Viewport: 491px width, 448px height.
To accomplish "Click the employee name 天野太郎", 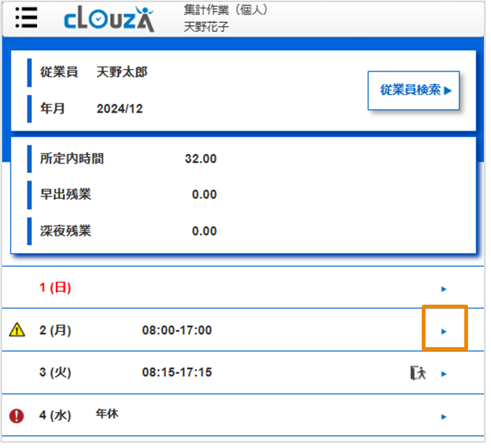I will point(122,72).
